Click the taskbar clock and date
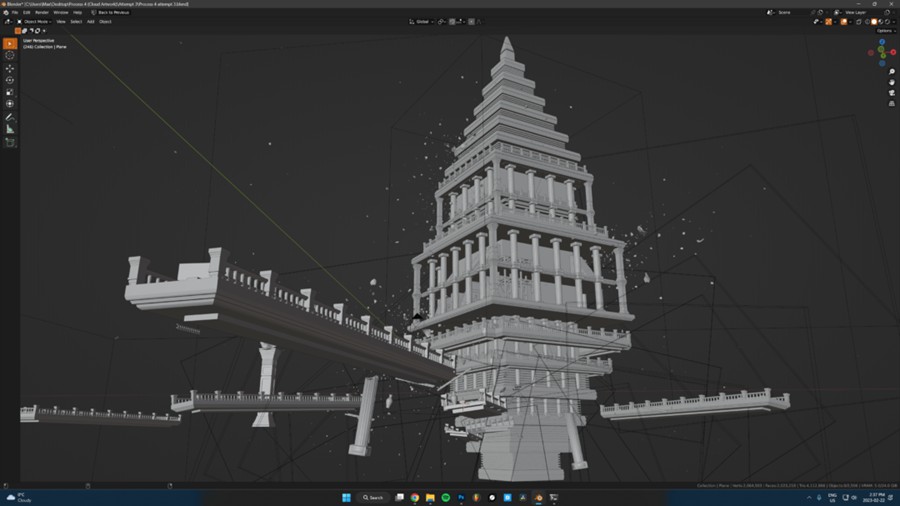 pos(876,497)
